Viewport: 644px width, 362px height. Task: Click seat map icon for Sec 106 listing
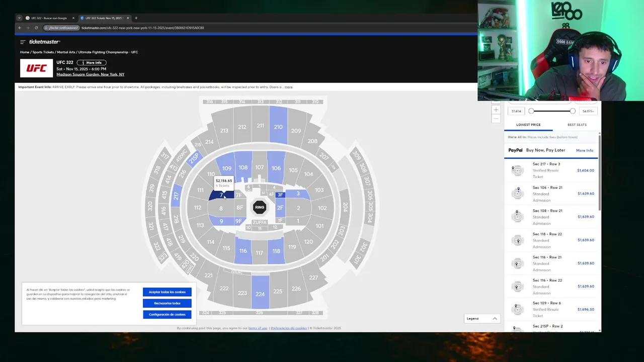click(517, 194)
